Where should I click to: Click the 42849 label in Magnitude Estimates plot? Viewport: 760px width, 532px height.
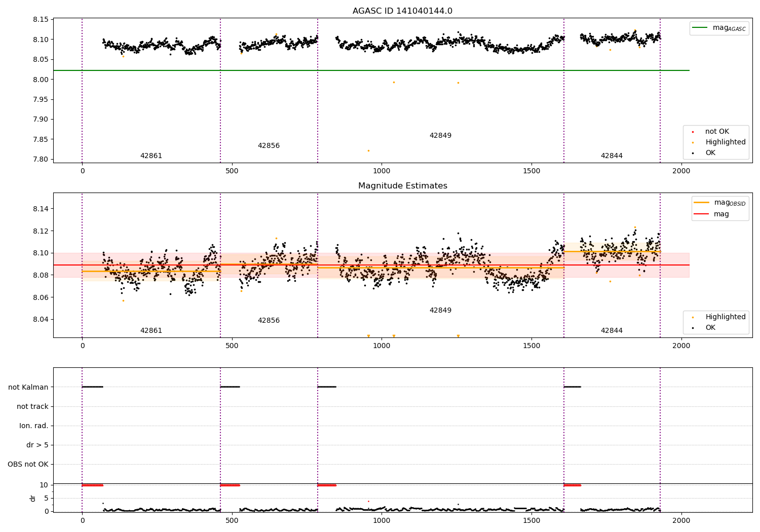pyautogui.click(x=440, y=311)
